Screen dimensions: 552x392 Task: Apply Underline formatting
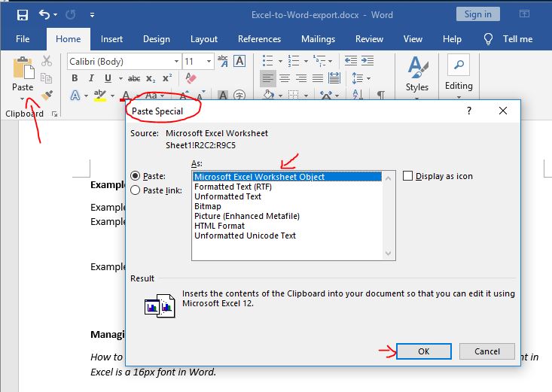click(108, 78)
